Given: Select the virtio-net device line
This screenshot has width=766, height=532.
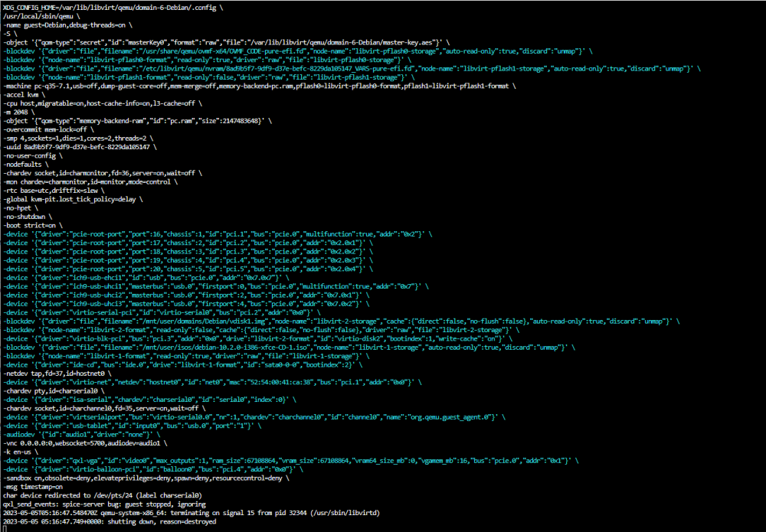Looking at the screenshot, I should pyautogui.click(x=212, y=383).
